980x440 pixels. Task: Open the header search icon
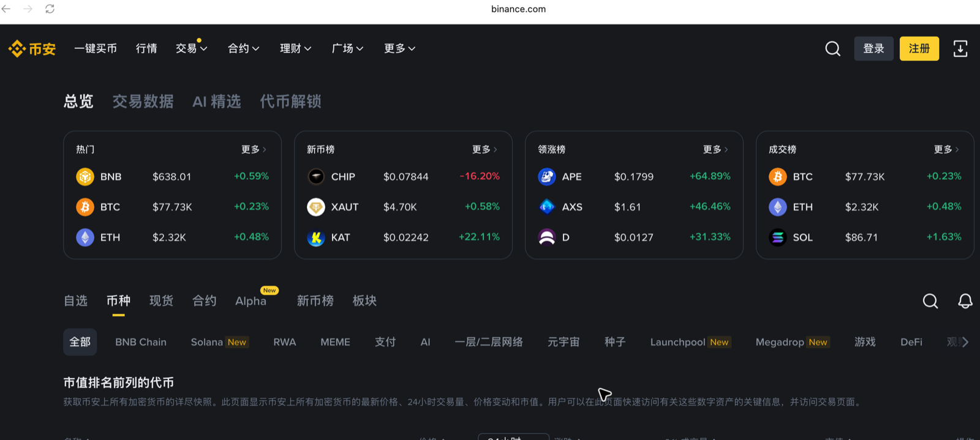832,48
